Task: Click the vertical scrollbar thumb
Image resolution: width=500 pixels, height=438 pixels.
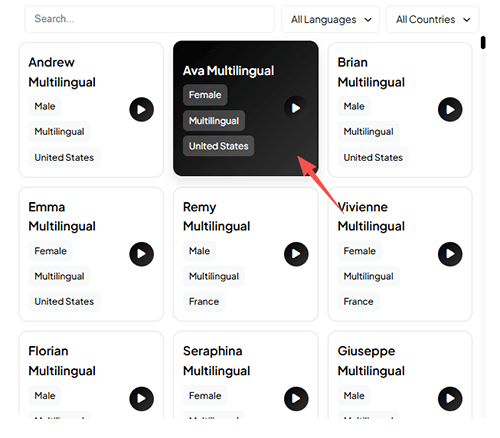Action: [483, 43]
